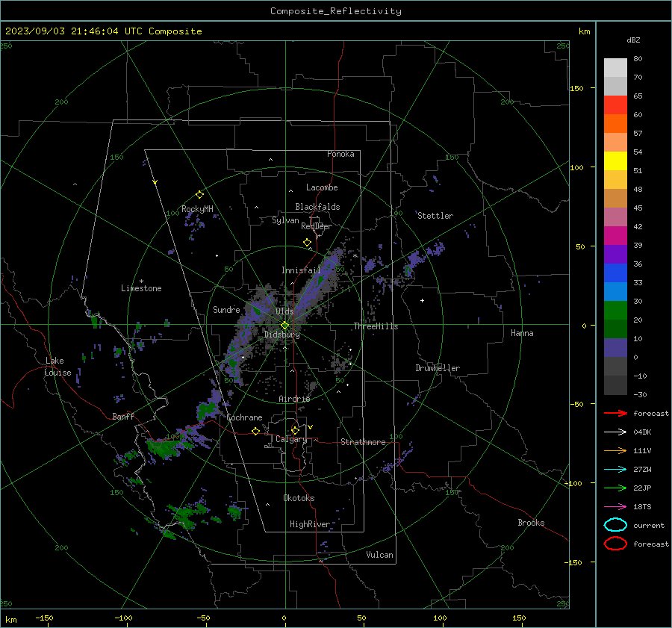
Task: Select the Stettler label
Action: pos(435,216)
